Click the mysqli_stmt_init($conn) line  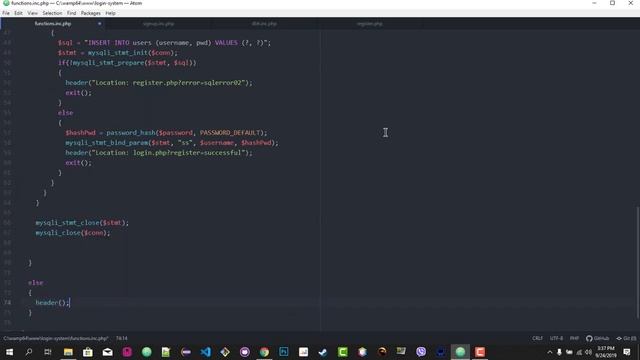click(118, 53)
